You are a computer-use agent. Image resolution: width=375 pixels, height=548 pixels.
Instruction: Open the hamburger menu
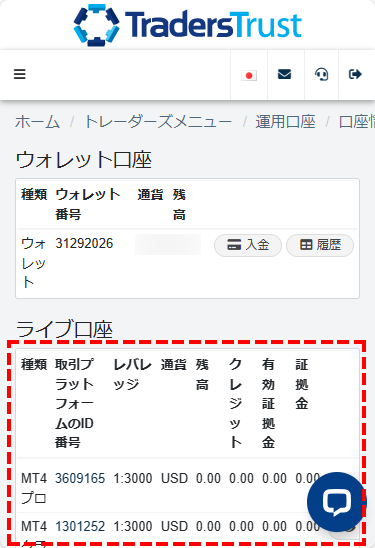point(20,74)
